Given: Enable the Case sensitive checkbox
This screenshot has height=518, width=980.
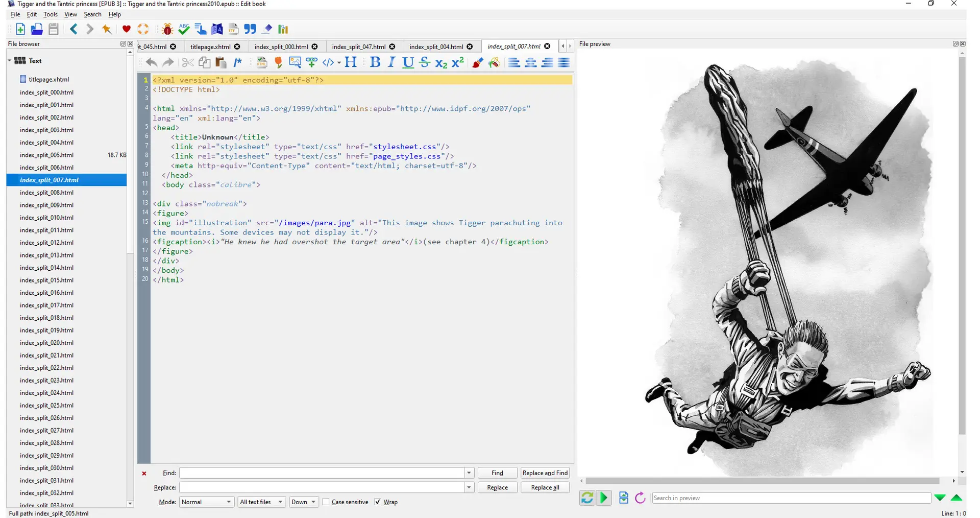Looking at the screenshot, I should (326, 502).
